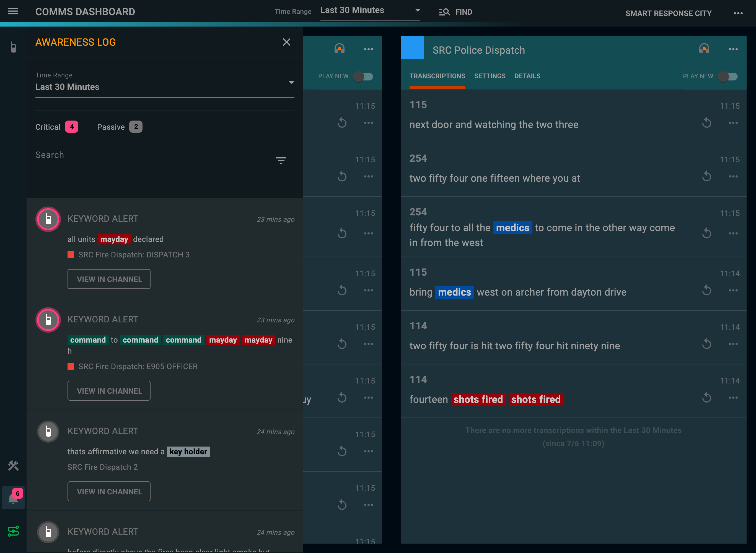Click radio icon of 'all units mayday declared' alert
Viewport: 756px width, 553px height.
click(x=48, y=219)
